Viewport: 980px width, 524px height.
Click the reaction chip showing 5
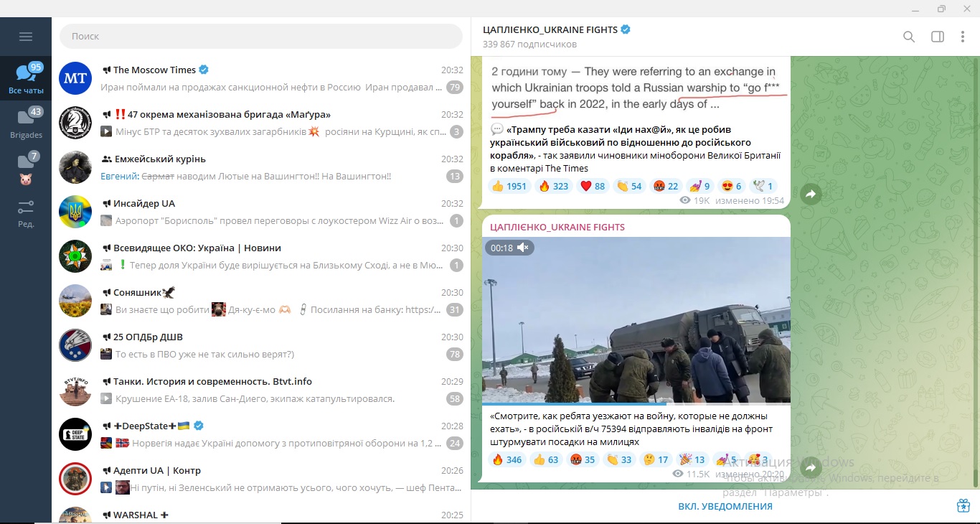point(727,459)
